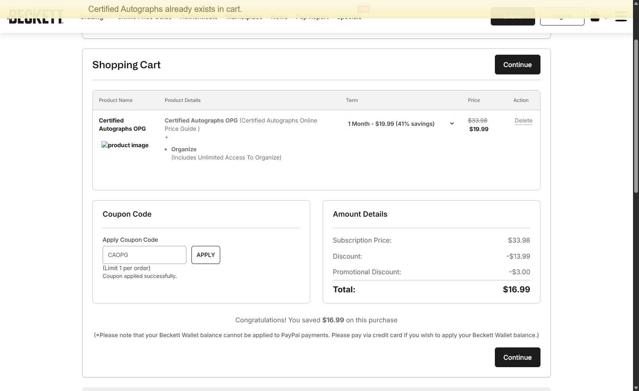
Task: Click the 'Coupon Code' heading
Action: pos(127,214)
